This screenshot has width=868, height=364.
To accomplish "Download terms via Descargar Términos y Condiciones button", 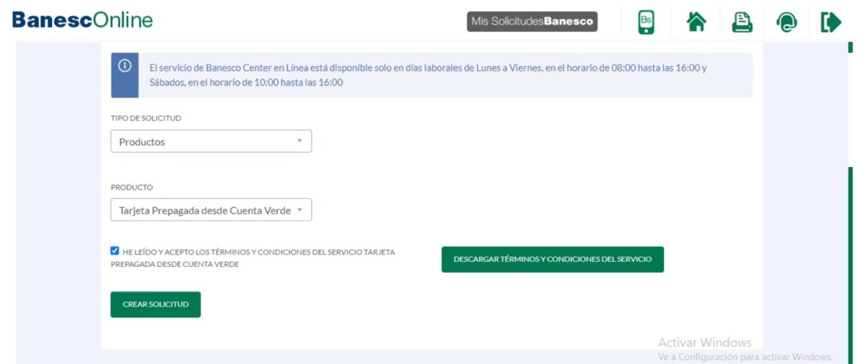I will [553, 259].
